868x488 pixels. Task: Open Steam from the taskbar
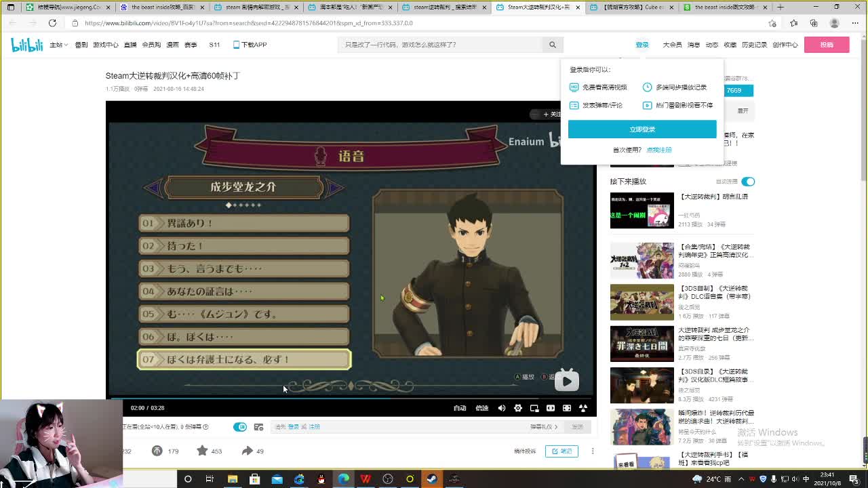click(432, 479)
